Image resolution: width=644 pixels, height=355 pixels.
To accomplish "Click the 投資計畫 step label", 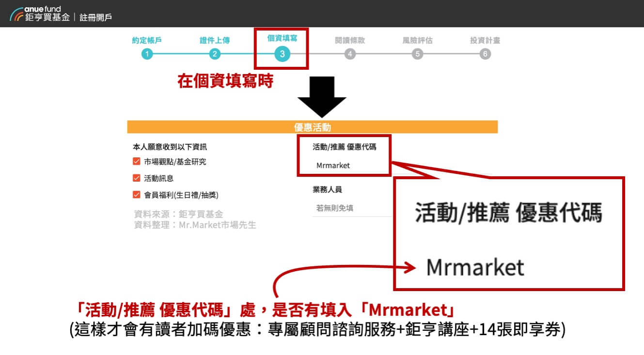I will point(485,41).
